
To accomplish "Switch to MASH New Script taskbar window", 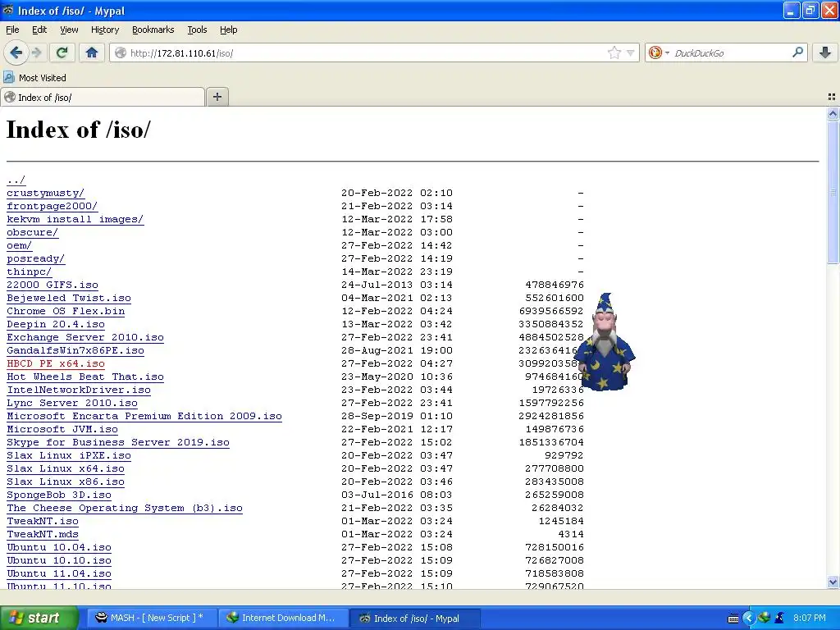I will pyautogui.click(x=152, y=618).
